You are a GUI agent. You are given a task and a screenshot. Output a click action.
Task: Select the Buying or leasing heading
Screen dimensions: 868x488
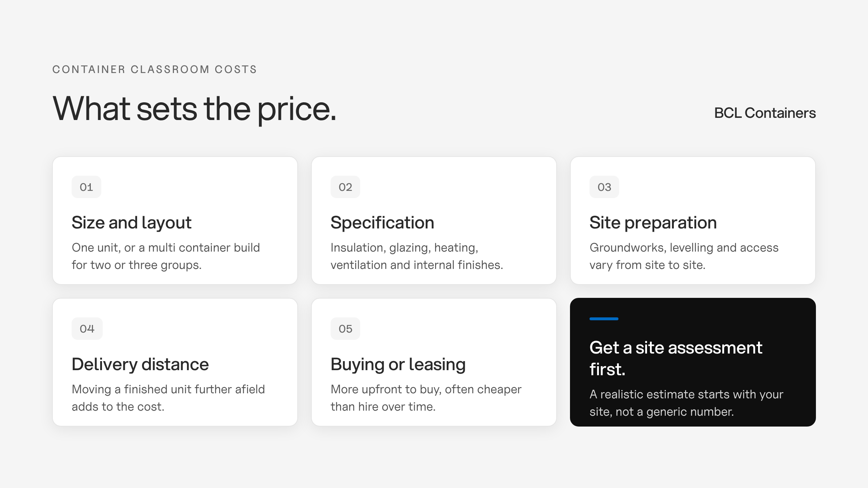[x=398, y=364]
